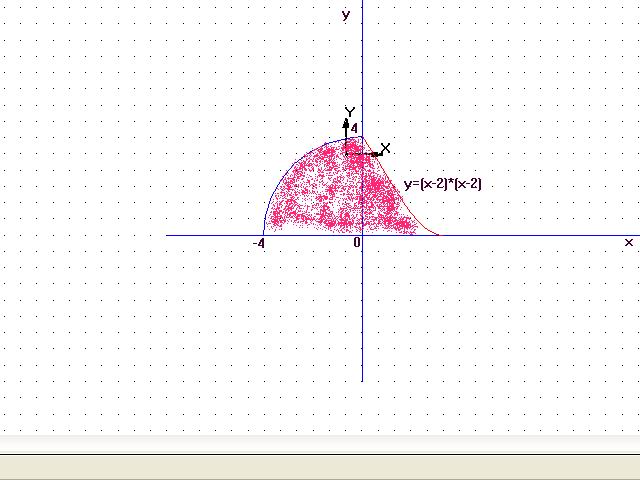The height and width of the screenshot is (480, 640).
Task: Click where blue arc meets x-axis at -4
Action: point(263,235)
